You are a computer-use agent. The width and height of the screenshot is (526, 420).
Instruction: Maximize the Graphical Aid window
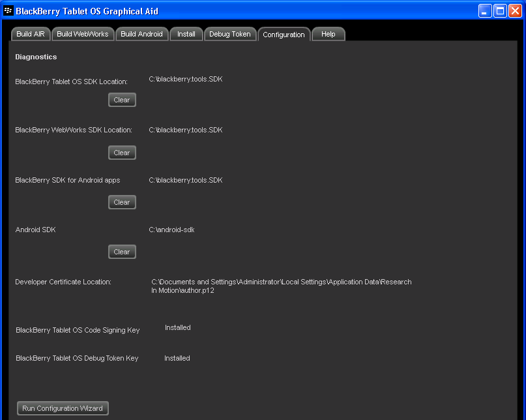click(x=500, y=10)
